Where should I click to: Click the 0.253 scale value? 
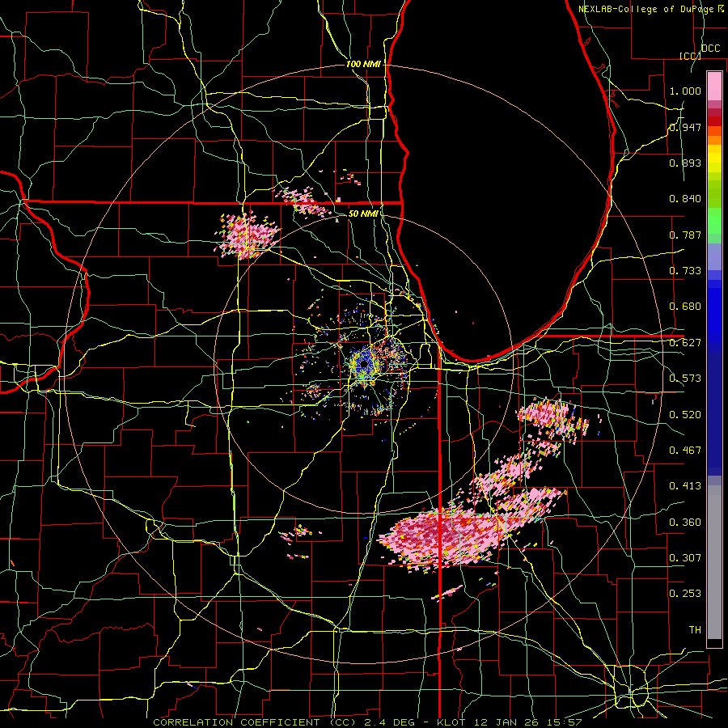pyautogui.click(x=685, y=594)
